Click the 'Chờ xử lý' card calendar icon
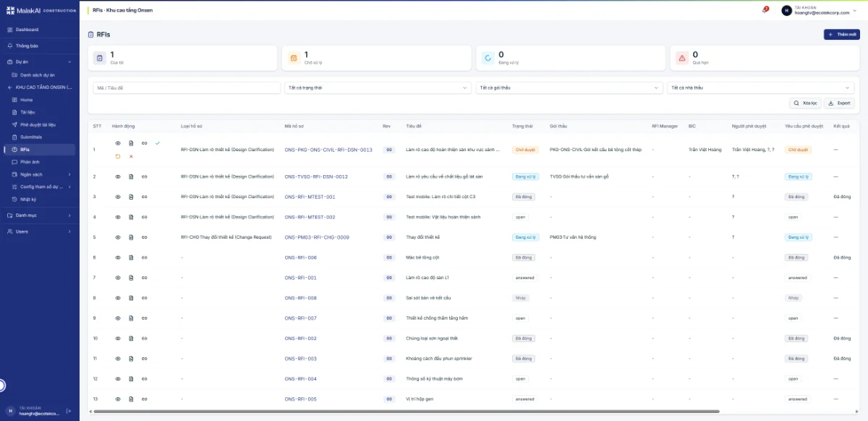Image resolution: width=868 pixels, height=421 pixels. click(294, 58)
